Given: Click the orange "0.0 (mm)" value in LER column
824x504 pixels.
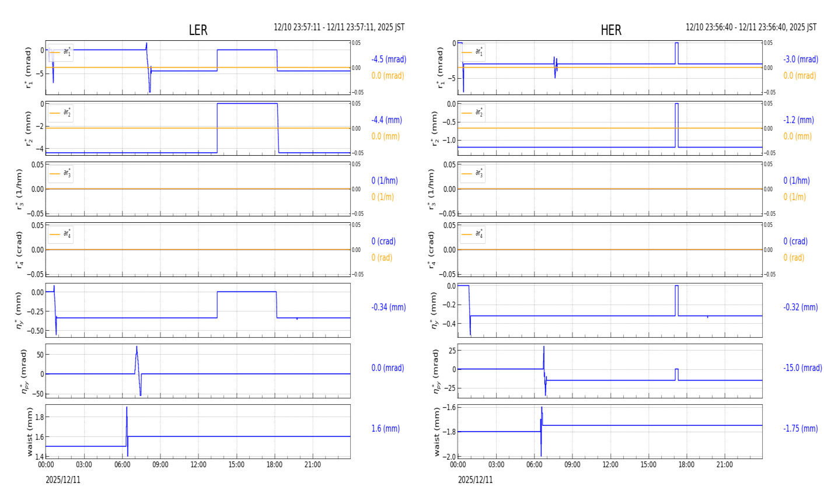Looking at the screenshot, I should pos(386,136).
